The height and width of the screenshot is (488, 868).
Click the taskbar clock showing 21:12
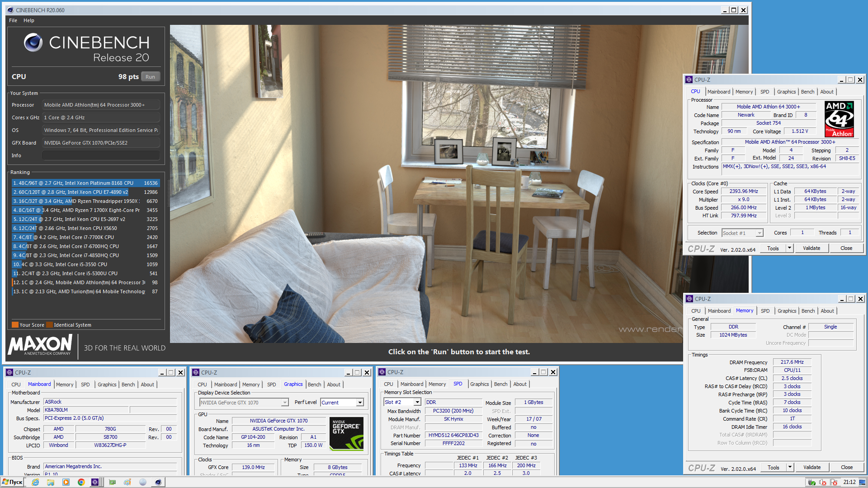pos(849,482)
